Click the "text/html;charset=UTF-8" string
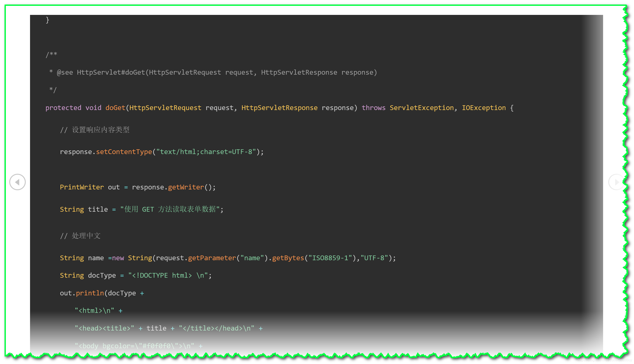 (x=206, y=152)
